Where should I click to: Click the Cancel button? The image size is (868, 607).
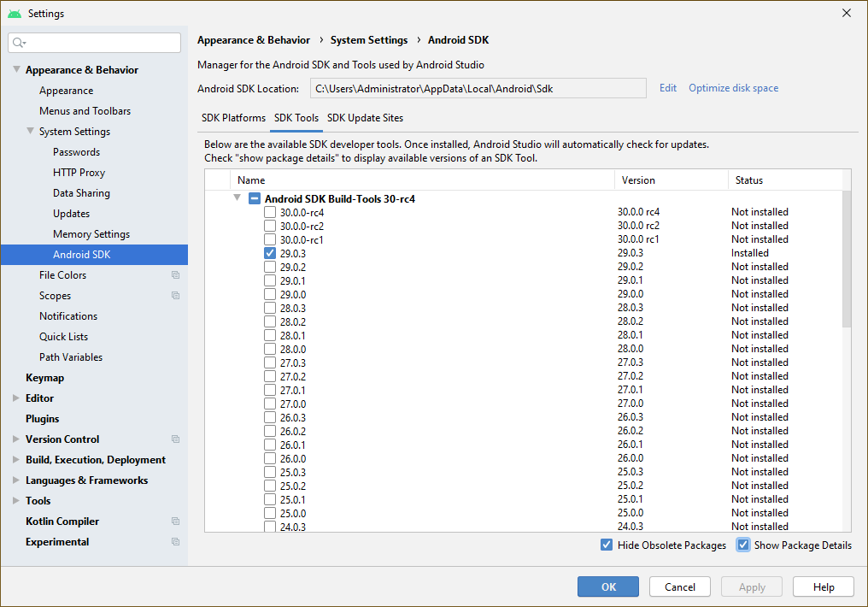680,586
